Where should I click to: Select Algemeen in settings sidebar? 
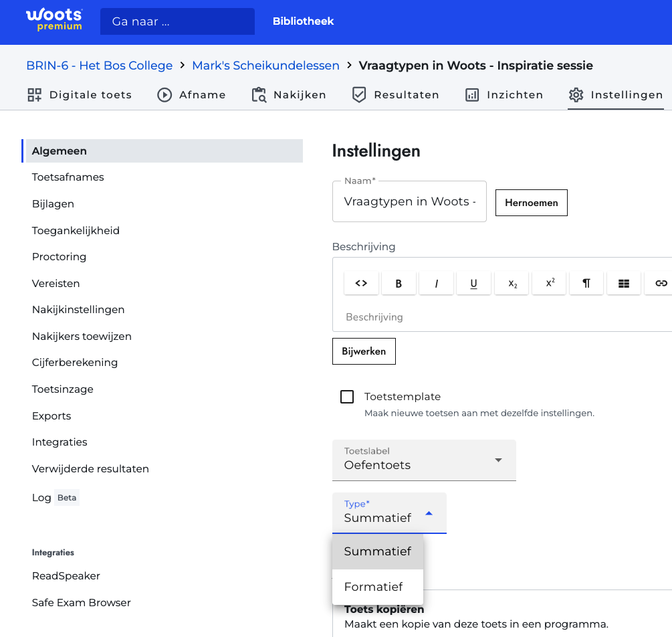[163, 151]
